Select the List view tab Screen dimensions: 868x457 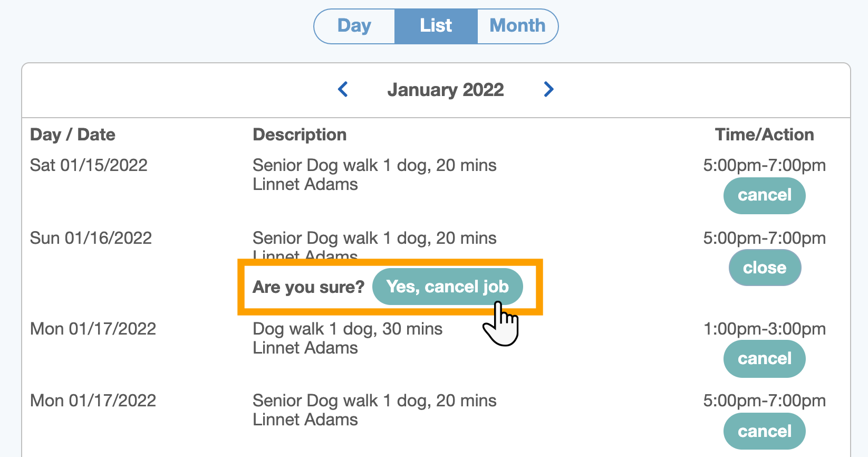coord(436,26)
